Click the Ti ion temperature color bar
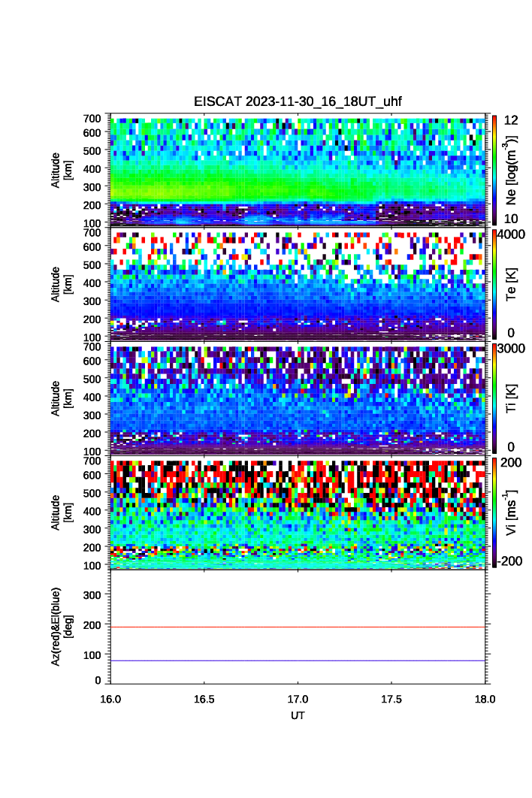 [x=494, y=398]
